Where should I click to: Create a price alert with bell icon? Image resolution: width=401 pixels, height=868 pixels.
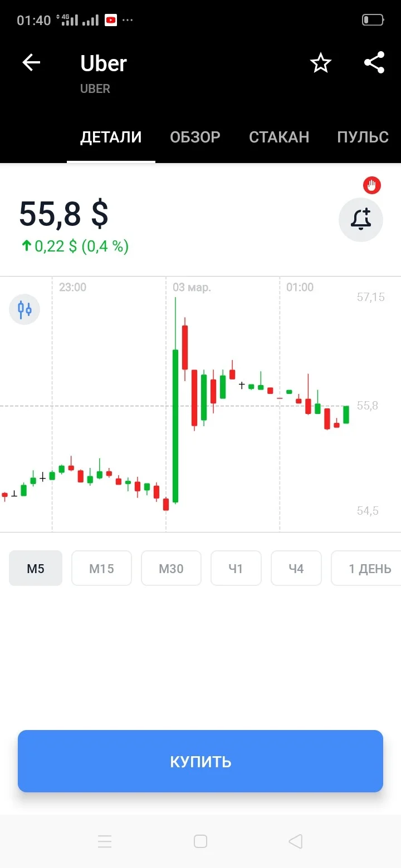[361, 220]
